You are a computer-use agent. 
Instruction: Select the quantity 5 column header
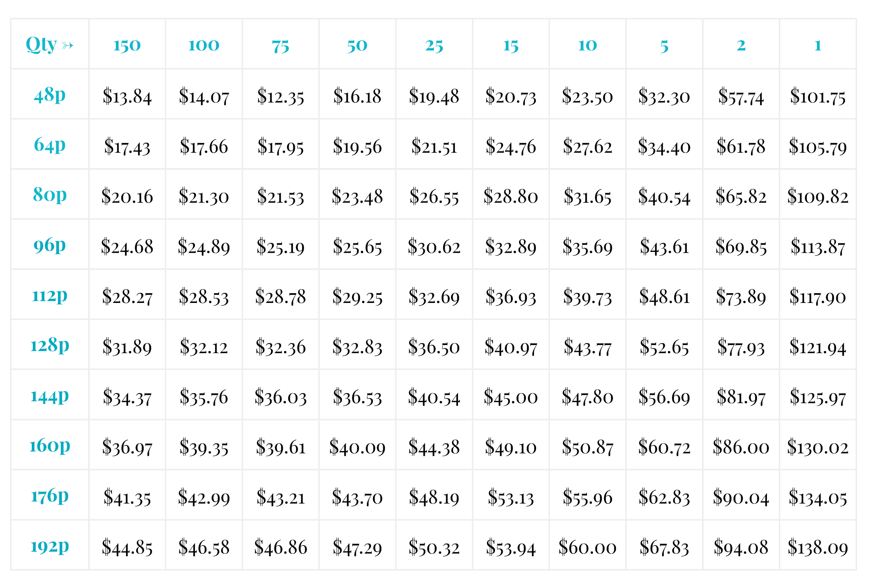point(664,45)
